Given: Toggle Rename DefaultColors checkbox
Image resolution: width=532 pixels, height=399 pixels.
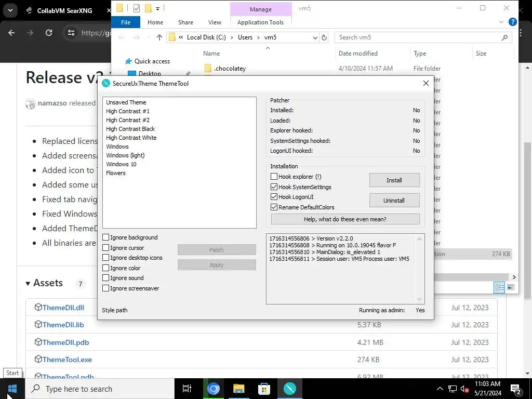Looking at the screenshot, I should [x=274, y=207].
